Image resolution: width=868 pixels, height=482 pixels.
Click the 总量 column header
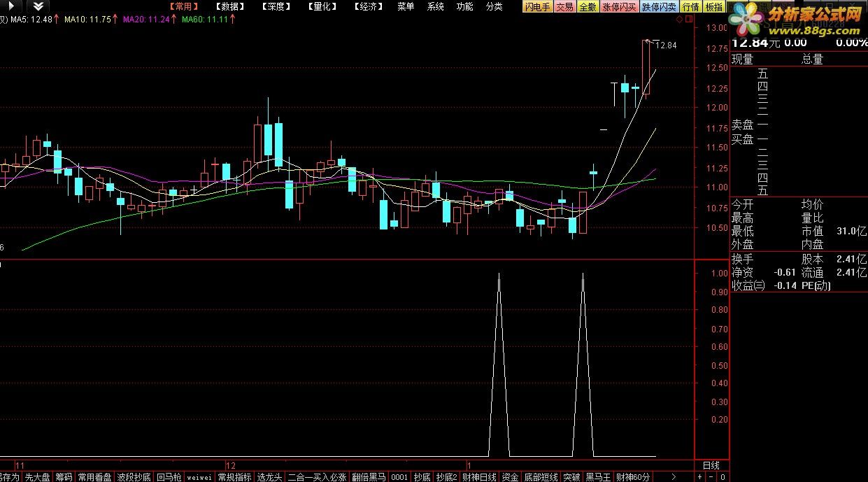(x=812, y=59)
